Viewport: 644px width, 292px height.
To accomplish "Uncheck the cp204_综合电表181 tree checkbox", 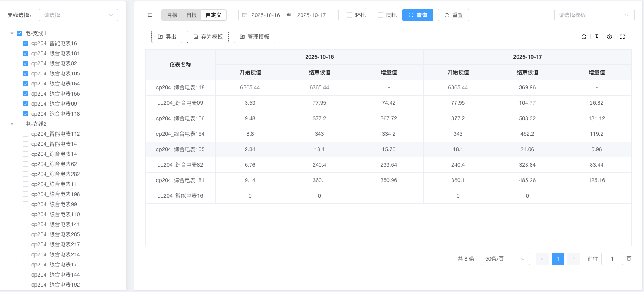I will [x=26, y=53].
